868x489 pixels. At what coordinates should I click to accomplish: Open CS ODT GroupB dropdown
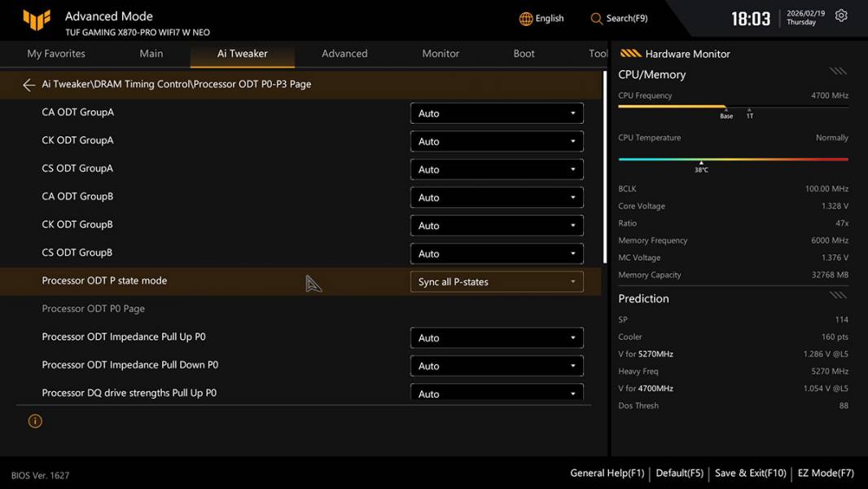click(497, 253)
